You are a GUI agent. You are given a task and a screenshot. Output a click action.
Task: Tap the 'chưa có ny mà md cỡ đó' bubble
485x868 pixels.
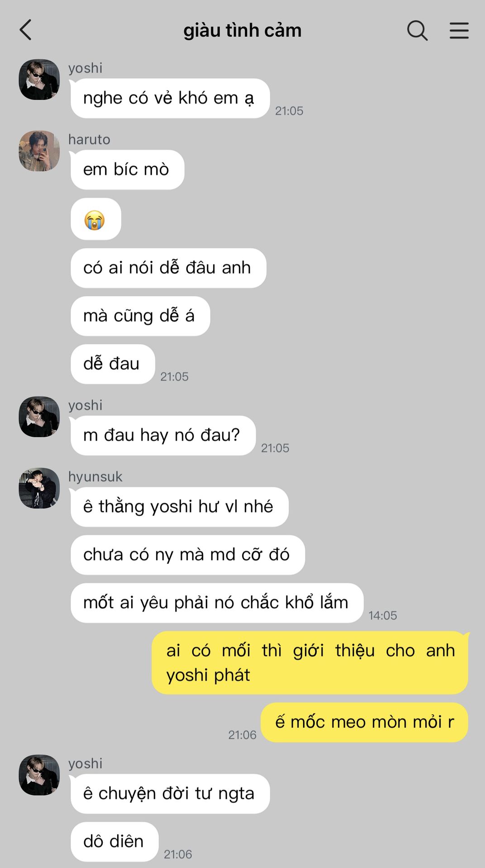pyautogui.click(x=188, y=555)
